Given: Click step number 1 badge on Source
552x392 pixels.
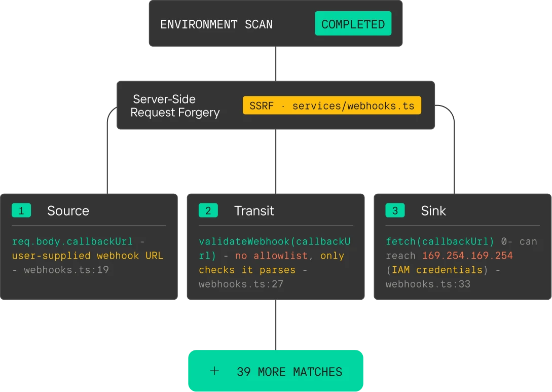Looking at the screenshot, I should click(21, 210).
